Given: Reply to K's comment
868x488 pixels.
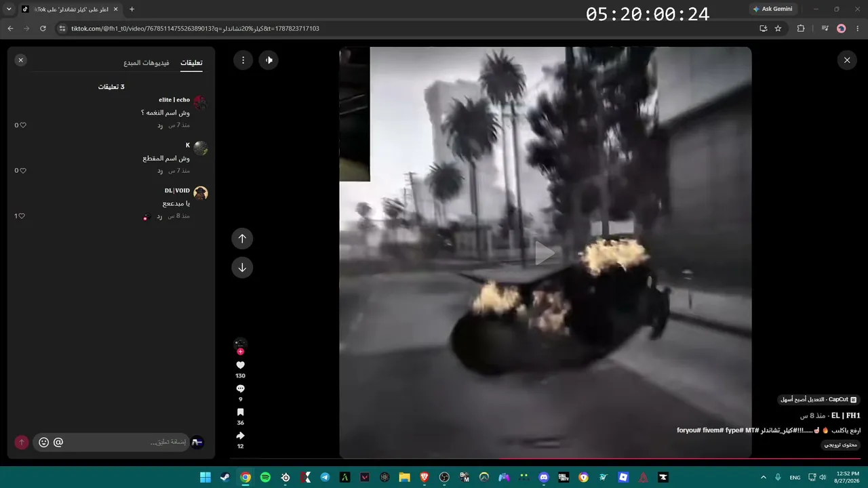Looking at the screenshot, I should 160,171.
